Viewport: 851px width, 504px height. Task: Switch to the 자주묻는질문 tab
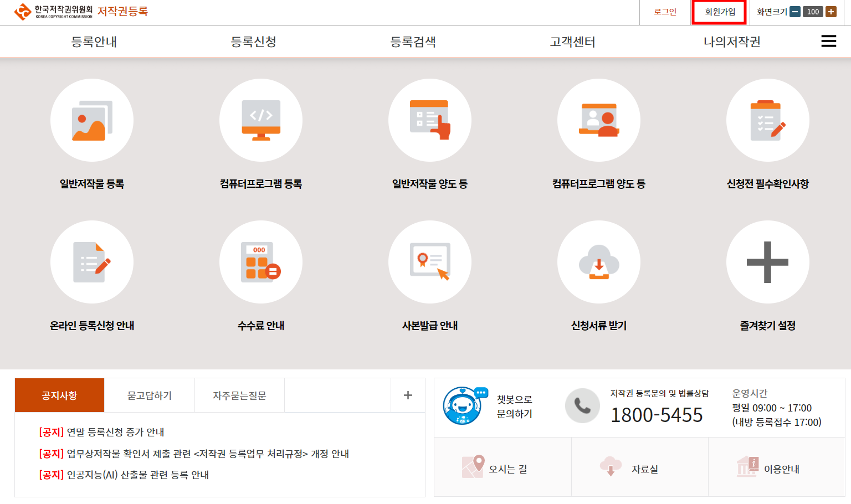coord(239,395)
